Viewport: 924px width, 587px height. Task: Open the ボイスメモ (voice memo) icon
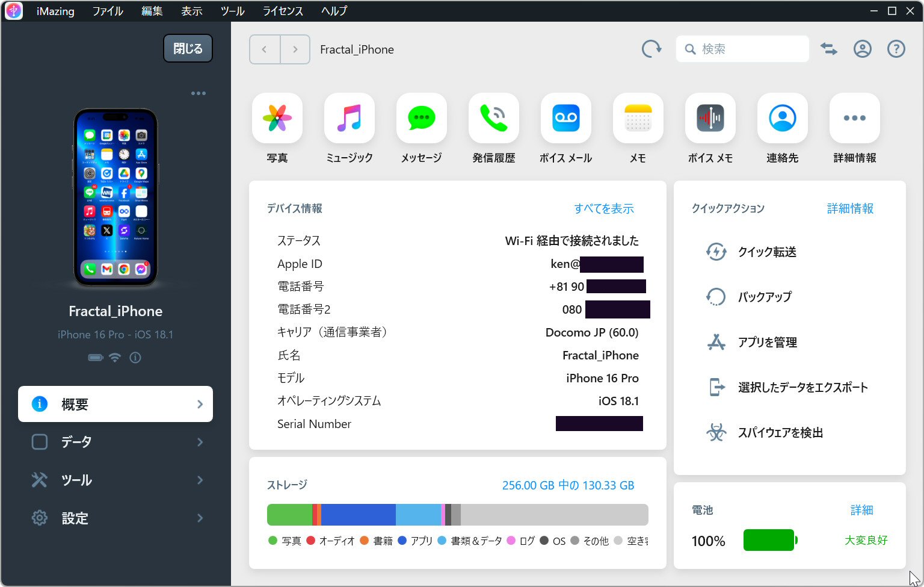coord(710,119)
